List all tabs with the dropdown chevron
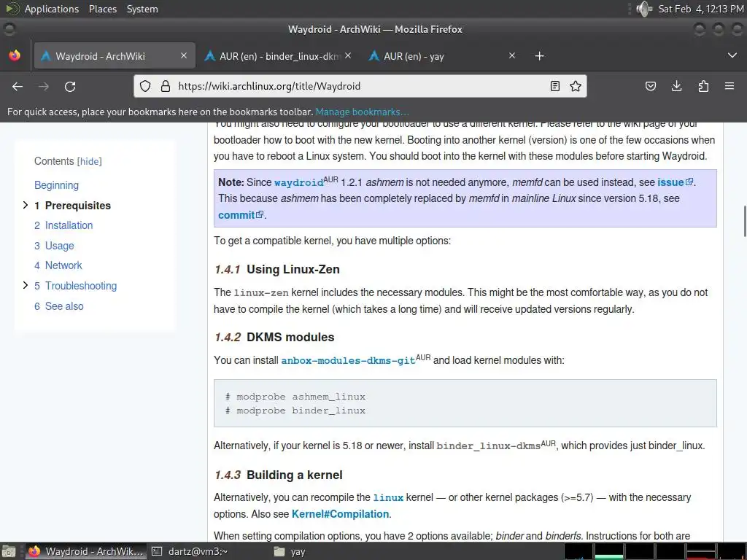This screenshot has width=747, height=560. (732, 55)
